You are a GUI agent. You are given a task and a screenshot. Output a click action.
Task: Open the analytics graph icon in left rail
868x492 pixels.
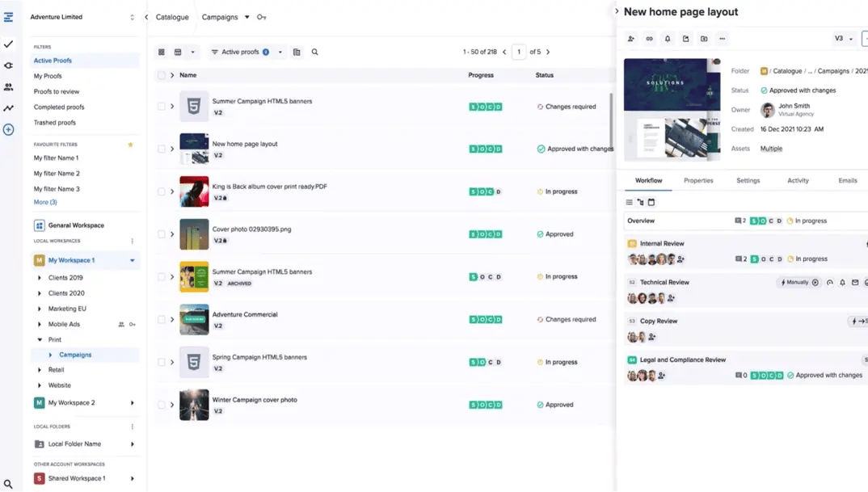8,108
